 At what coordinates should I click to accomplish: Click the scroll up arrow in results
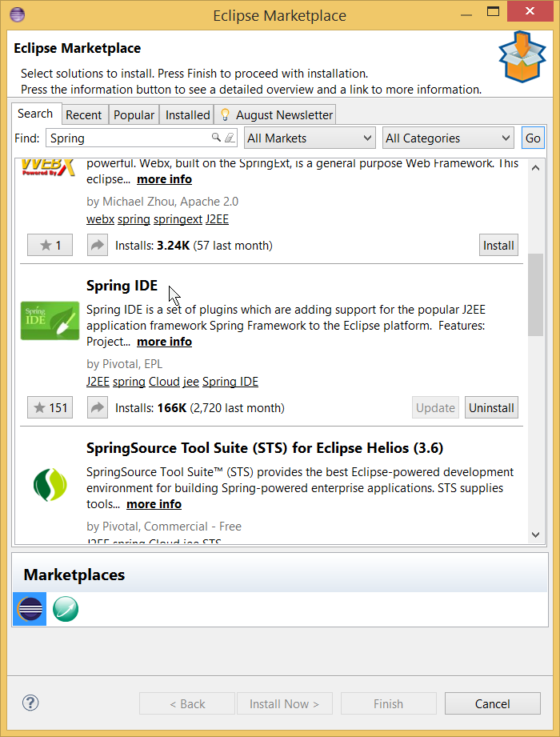coord(535,168)
